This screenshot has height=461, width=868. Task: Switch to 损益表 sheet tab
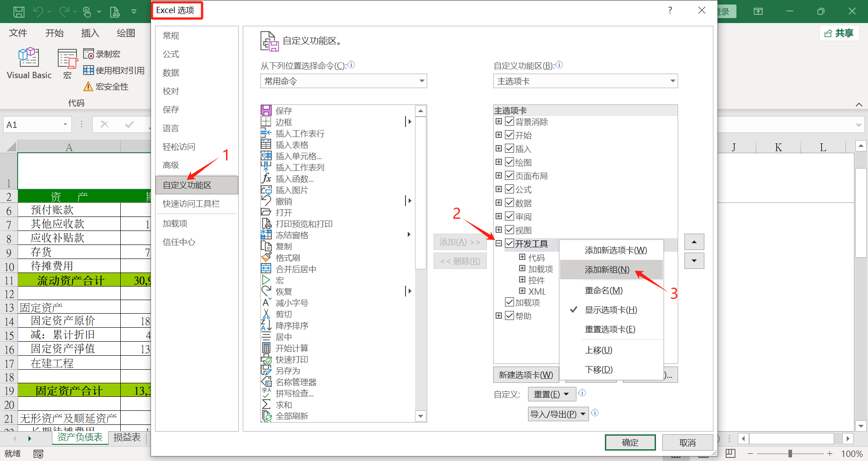[x=127, y=437]
